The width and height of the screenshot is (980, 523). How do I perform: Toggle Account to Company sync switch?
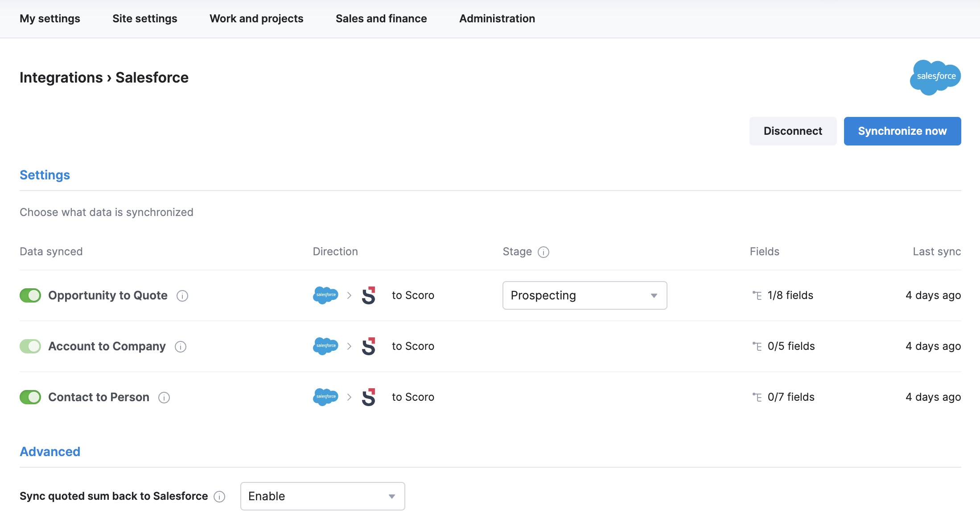click(x=30, y=346)
